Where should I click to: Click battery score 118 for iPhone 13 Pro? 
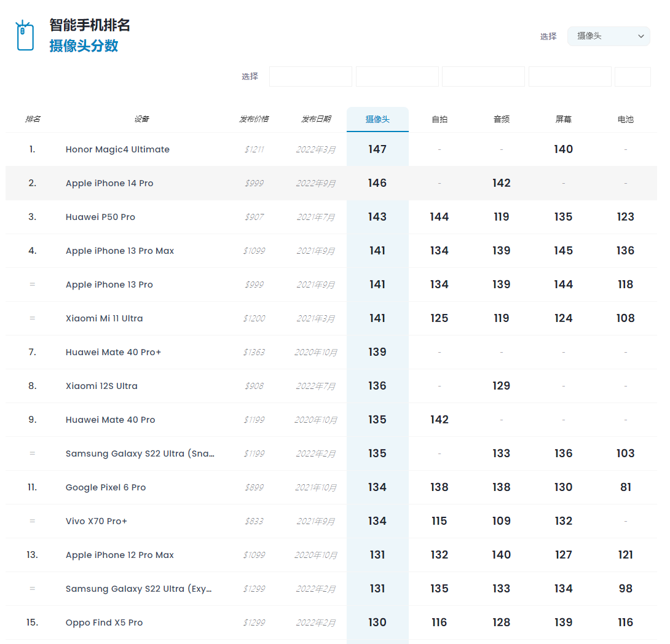click(x=626, y=285)
